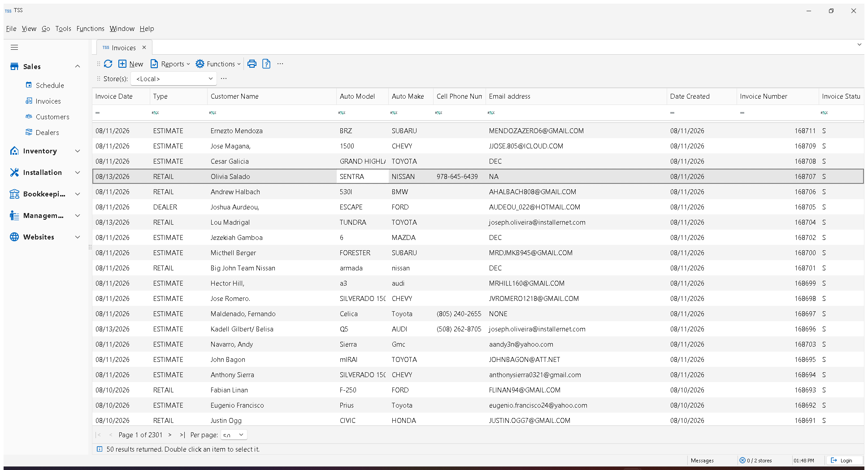Sort by Customer Name column header
Viewport: 868px width, 470px height.
(x=272, y=96)
